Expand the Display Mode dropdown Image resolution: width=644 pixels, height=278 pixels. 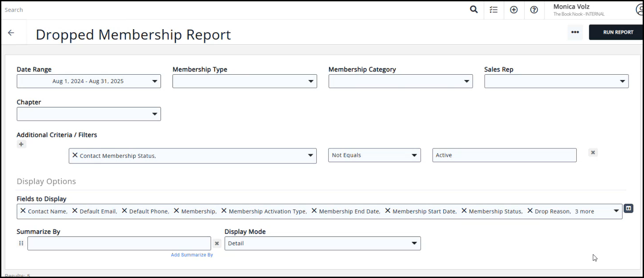tap(414, 243)
